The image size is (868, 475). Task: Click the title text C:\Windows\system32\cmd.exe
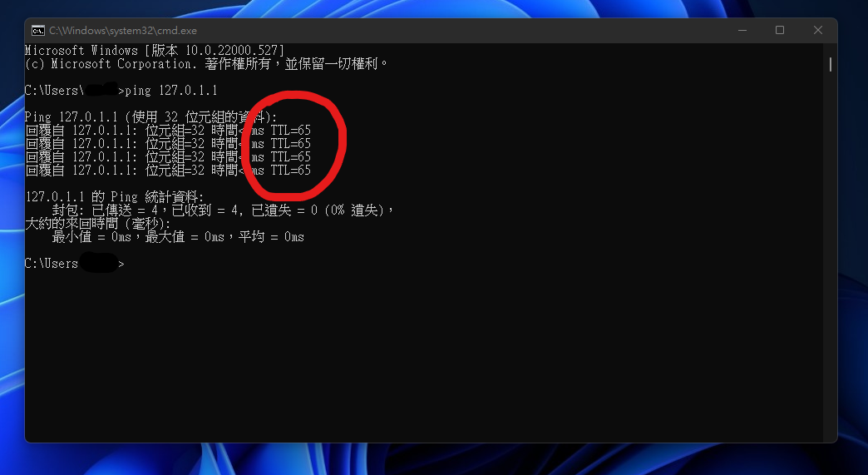pyautogui.click(x=123, y=31)
